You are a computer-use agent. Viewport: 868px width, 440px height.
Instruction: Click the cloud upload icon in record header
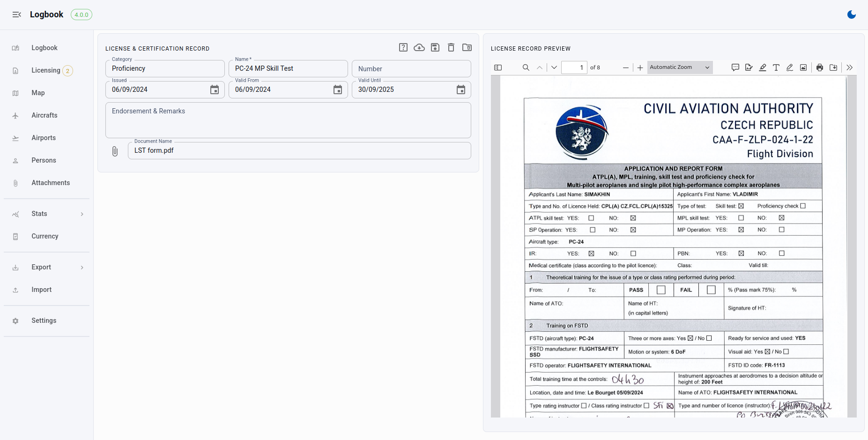coord(419,47)
